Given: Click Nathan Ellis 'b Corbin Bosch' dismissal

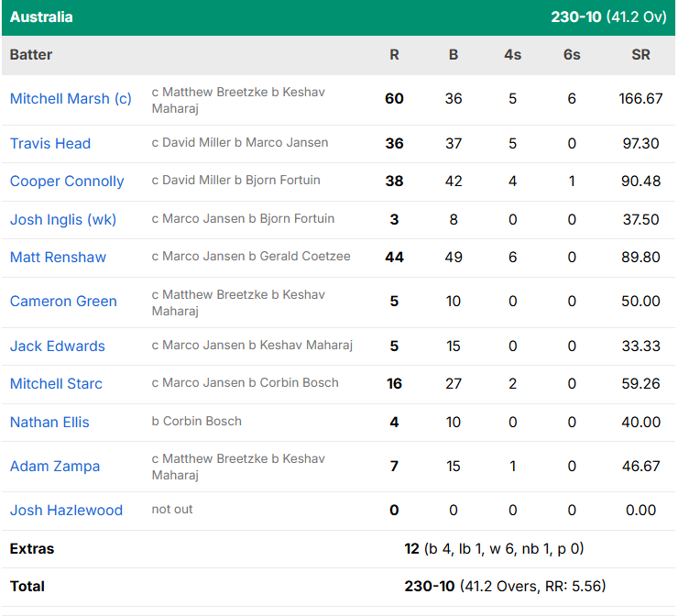Looking at the screenshot, I should 197,422.
